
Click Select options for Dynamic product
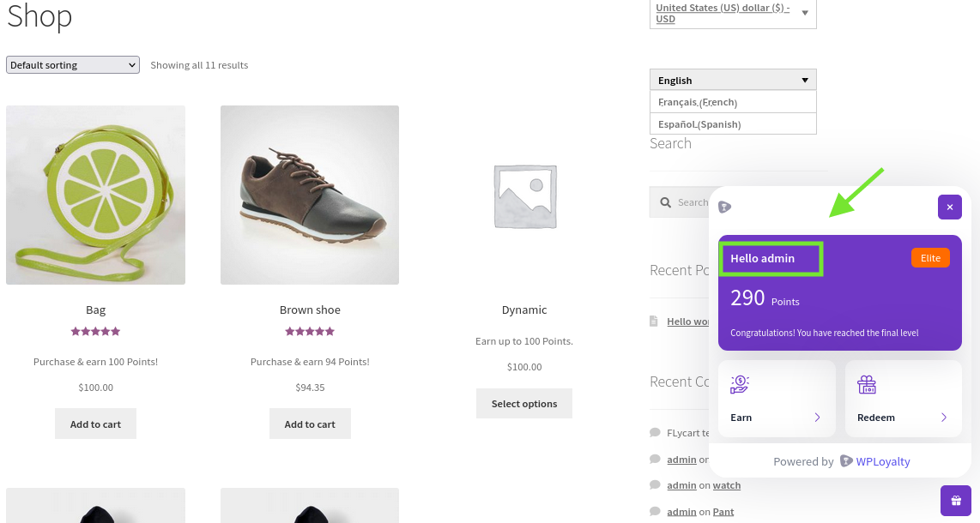(524, 404)
